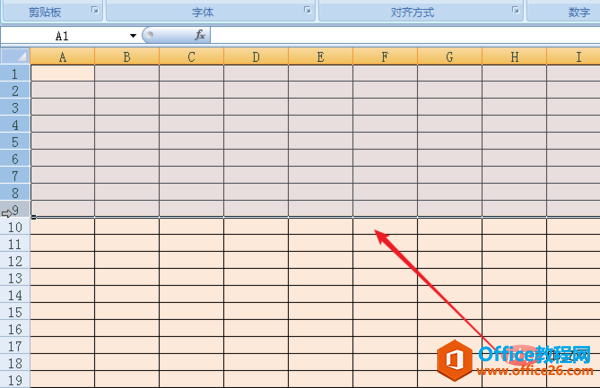The image size is (600, 388).
Task: Click cell C5
Action: (x=192, y=141)
